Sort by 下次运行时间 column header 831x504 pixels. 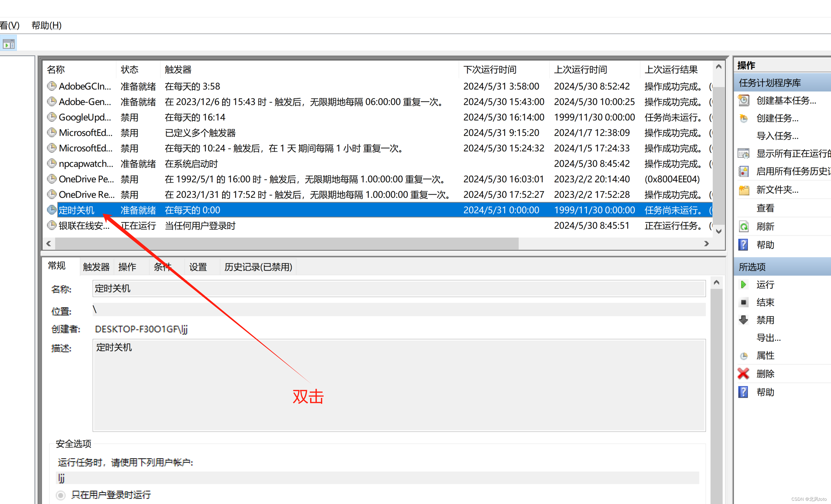[x=504, y=70]
